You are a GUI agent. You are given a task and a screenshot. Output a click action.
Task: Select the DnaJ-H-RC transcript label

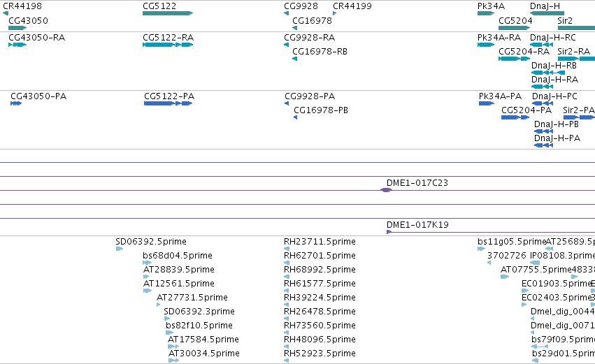553,38
